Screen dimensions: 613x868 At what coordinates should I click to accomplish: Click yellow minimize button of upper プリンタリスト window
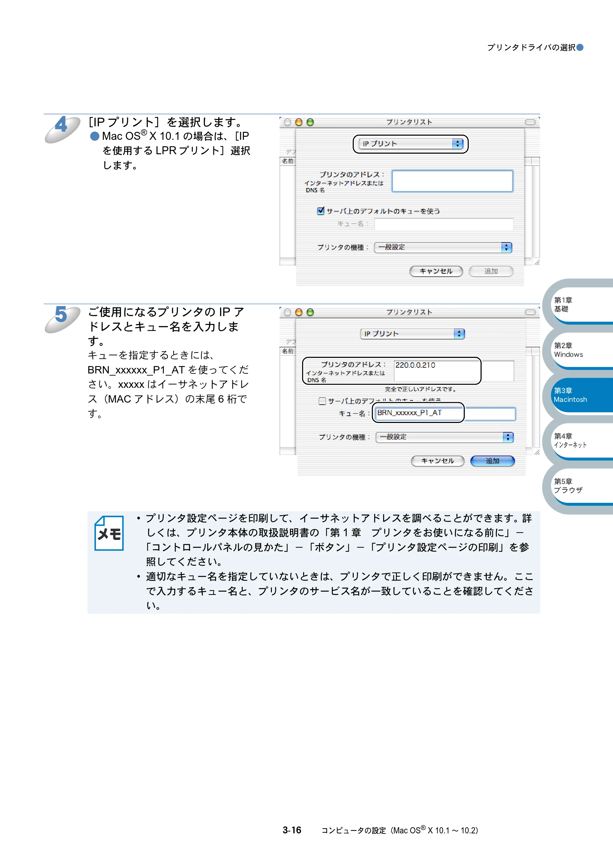(299, 122)
